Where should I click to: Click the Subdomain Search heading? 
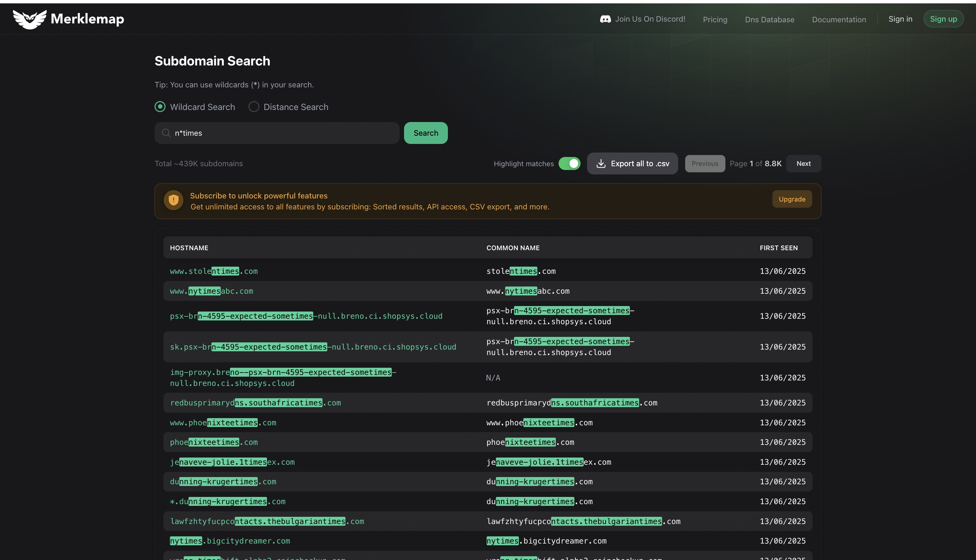point(212,61)
